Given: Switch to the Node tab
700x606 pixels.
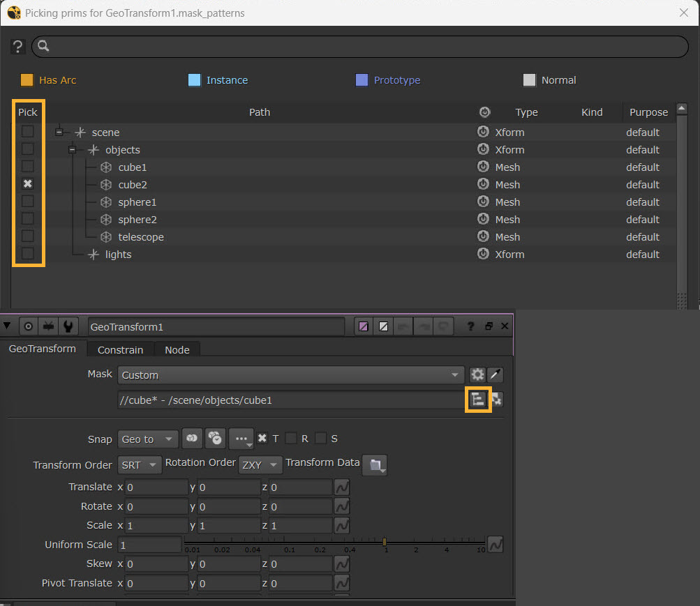Looking at the screenshot, I should pos(177,349).
